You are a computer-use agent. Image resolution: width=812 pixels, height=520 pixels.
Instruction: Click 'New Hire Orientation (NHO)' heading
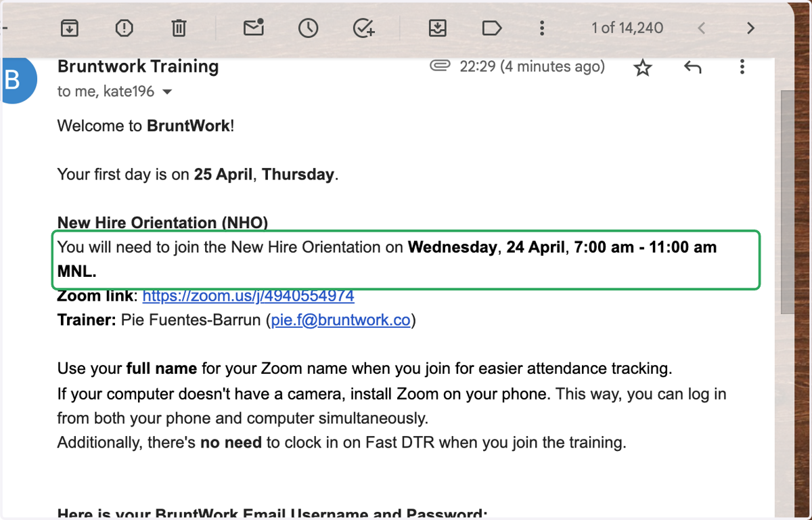pyautogui.click(x=163, y=223)
